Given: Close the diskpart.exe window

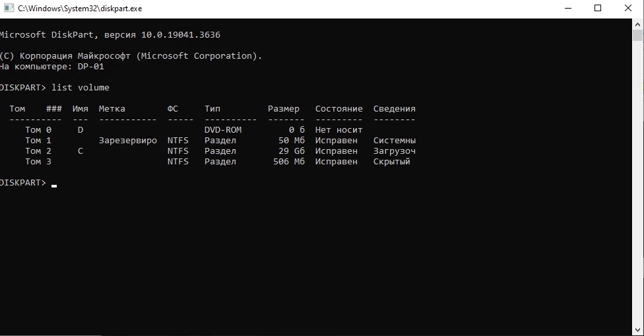Looking at the screenshot, I should pos(628,9).
